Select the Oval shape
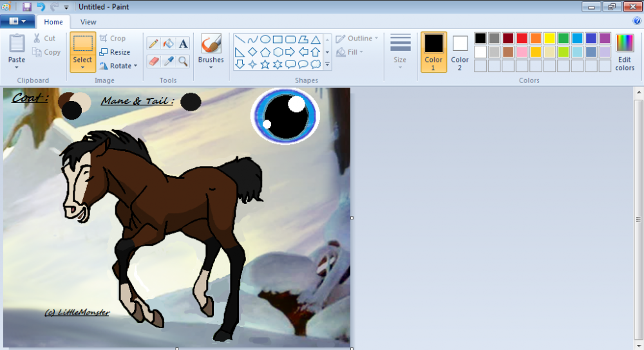644x350 pixels. 265,40
